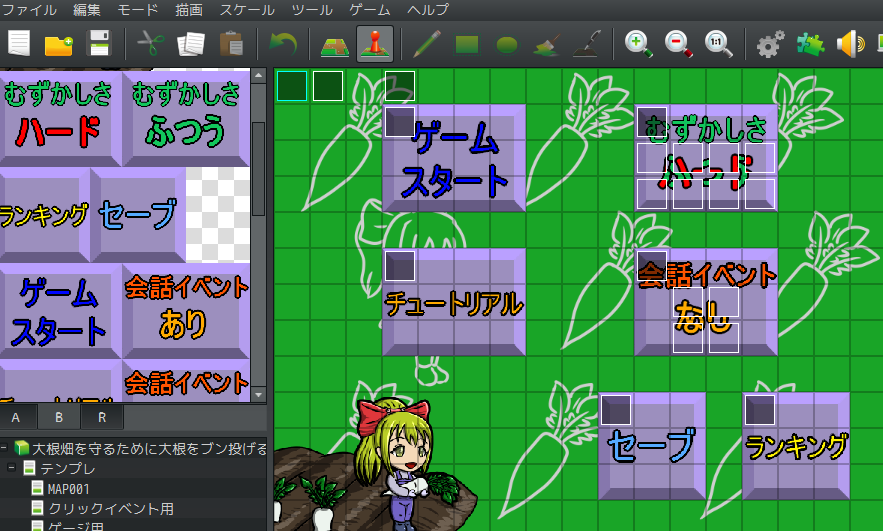Viewport: 883px width, 531px height.
Task: Click the tile palette scrollbar thumb
Action: (x=258, y=168)
